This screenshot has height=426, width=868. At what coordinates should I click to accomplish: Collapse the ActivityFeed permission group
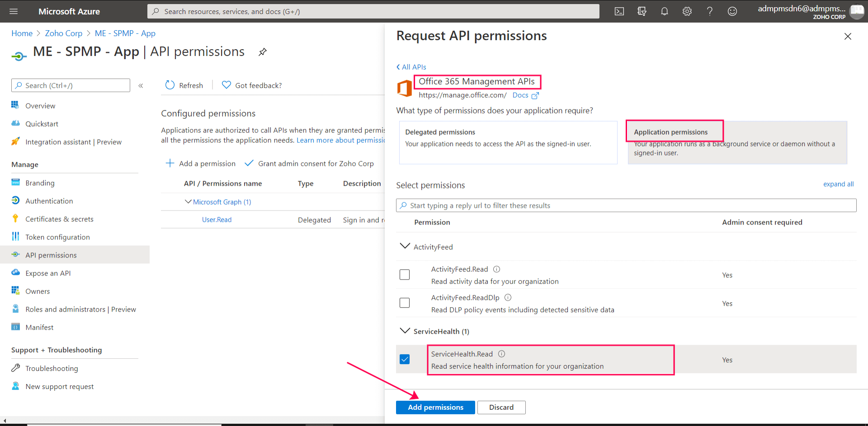[405, 246]
